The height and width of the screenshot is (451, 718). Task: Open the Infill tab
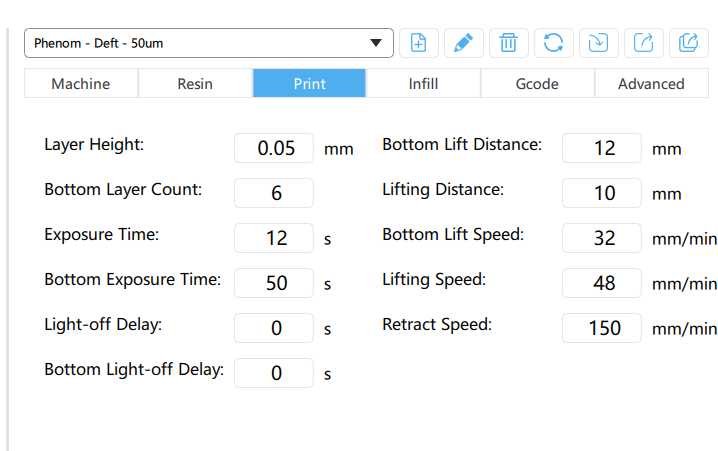423,83
